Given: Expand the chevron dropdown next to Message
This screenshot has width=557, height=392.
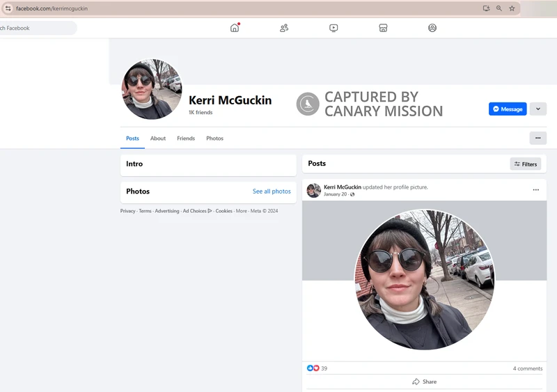Looking at the screenshot, I should 538,109.
